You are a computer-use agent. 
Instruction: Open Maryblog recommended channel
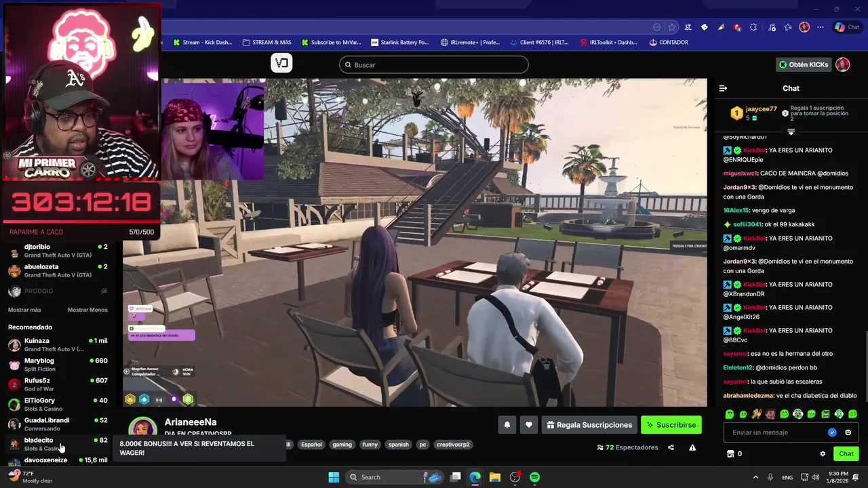[58, 365]
